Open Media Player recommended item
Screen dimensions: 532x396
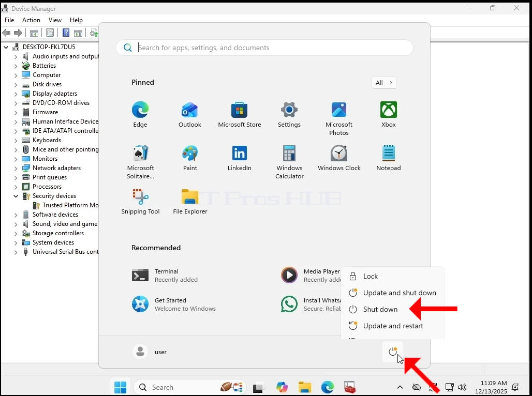[310, 276]
